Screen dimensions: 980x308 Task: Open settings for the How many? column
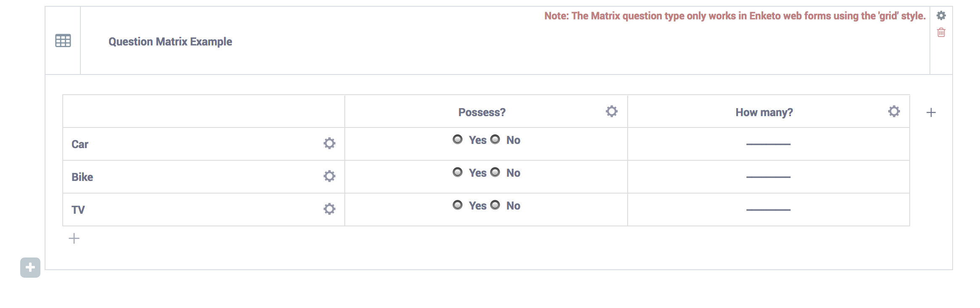coord(894,112)
